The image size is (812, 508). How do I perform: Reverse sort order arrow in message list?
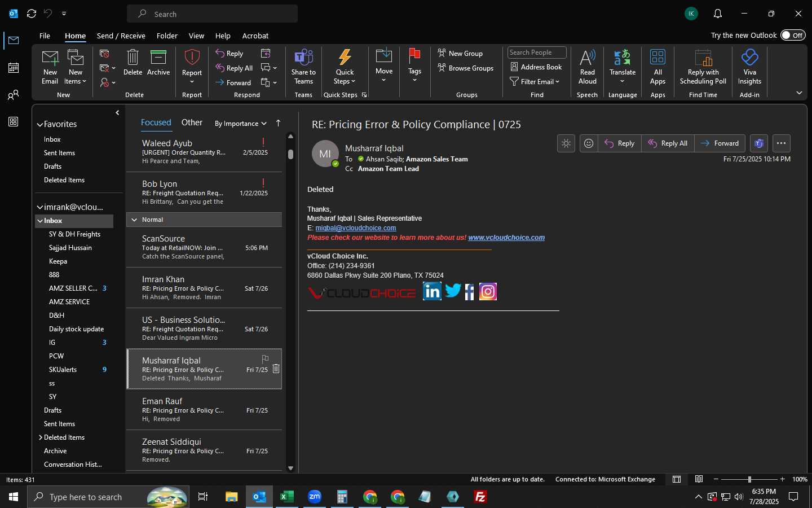click(278, 123)
